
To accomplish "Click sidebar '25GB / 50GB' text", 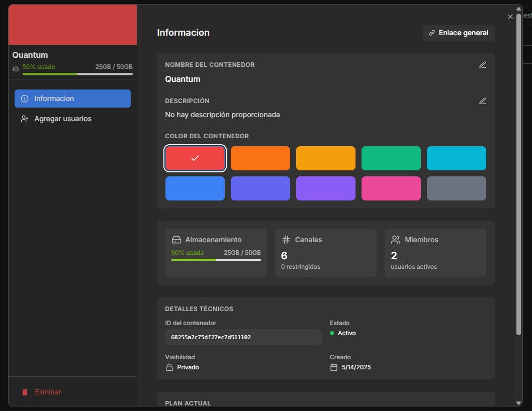I will (x=114, y=67).
